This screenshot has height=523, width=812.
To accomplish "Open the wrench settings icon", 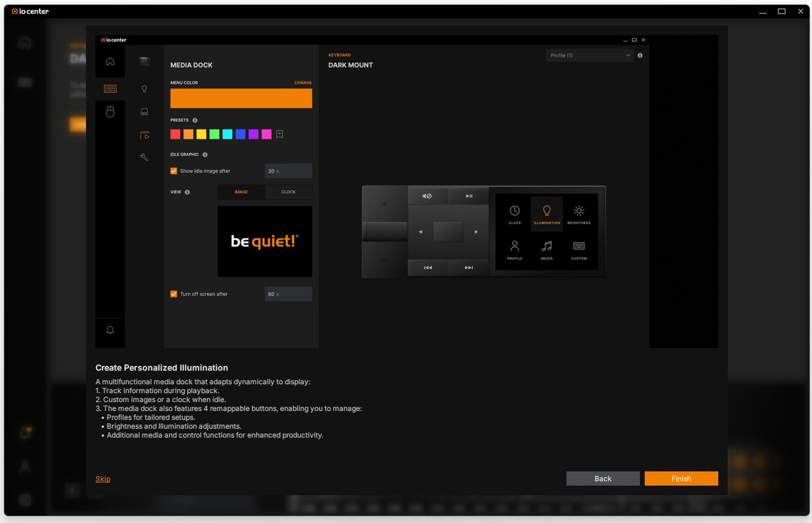I will pos(144,157).
